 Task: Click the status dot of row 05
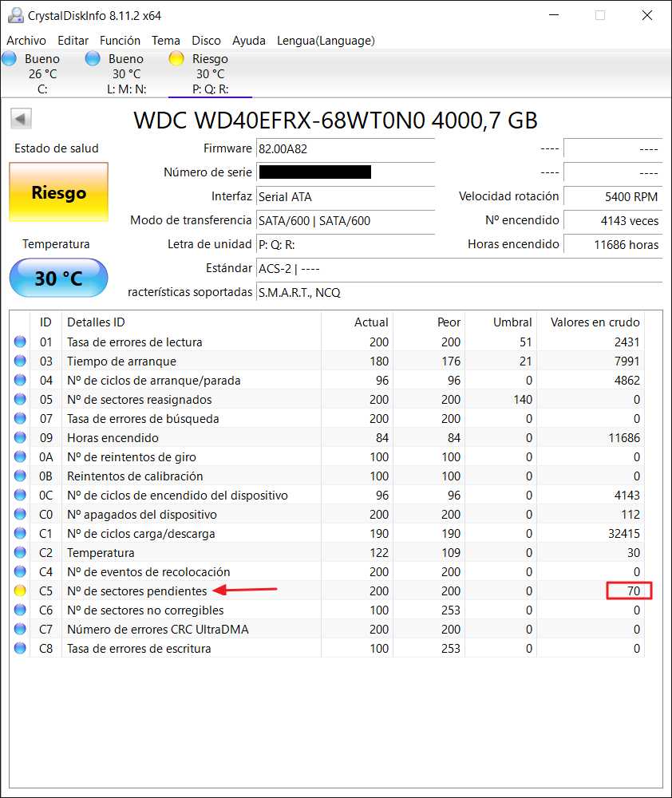20,399
